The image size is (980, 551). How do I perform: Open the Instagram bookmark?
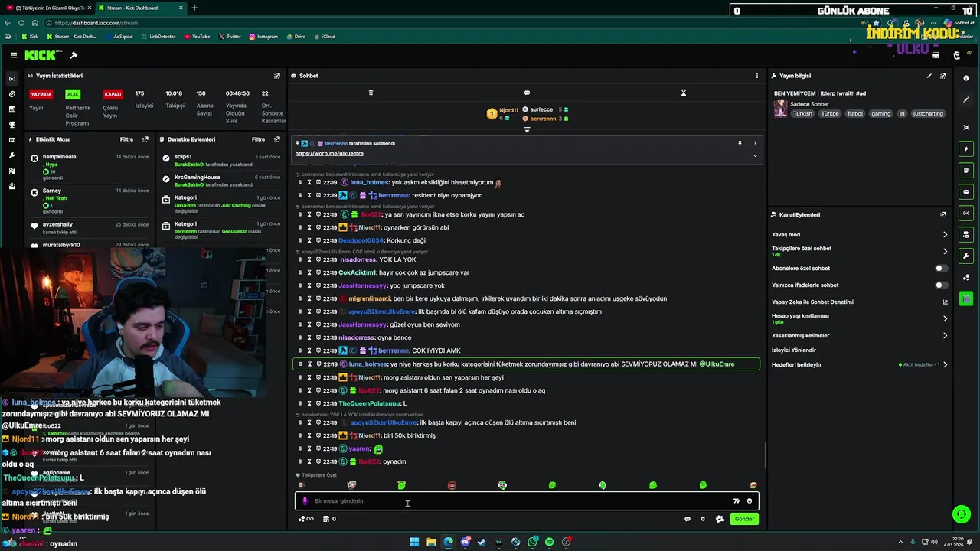[263, 37]
